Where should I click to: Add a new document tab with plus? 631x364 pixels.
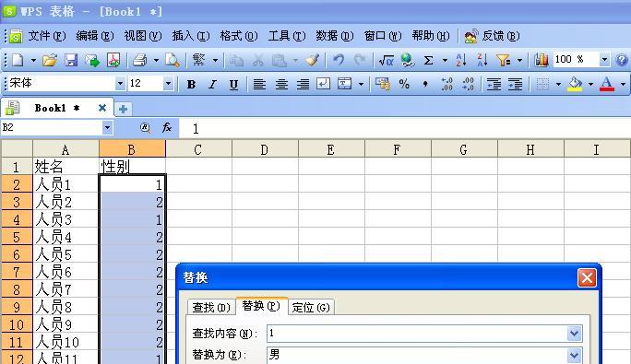[123, 109]
